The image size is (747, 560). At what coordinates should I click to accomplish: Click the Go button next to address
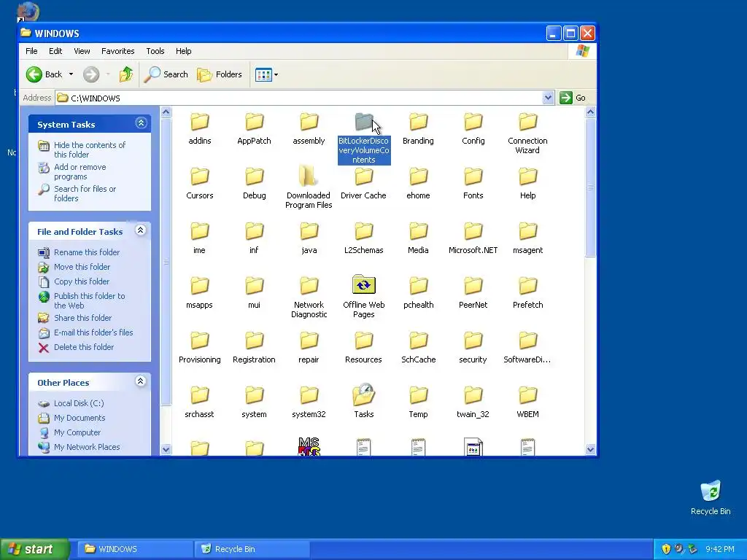pos(573,98)
